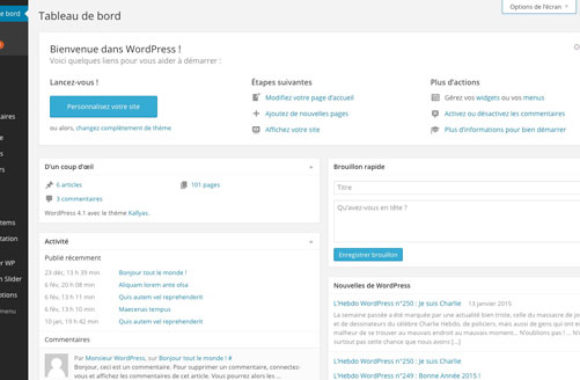Open the widgets link in Plus d'actions

[488, 98]
